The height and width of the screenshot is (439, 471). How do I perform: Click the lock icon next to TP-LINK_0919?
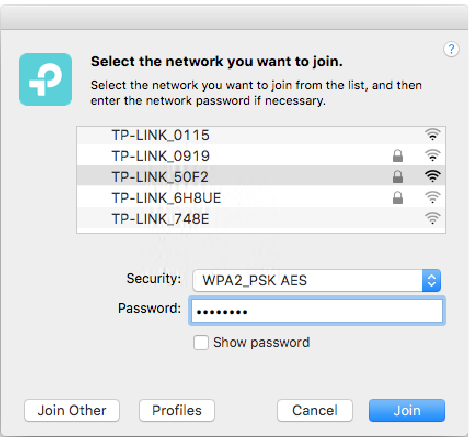[398, 155]
